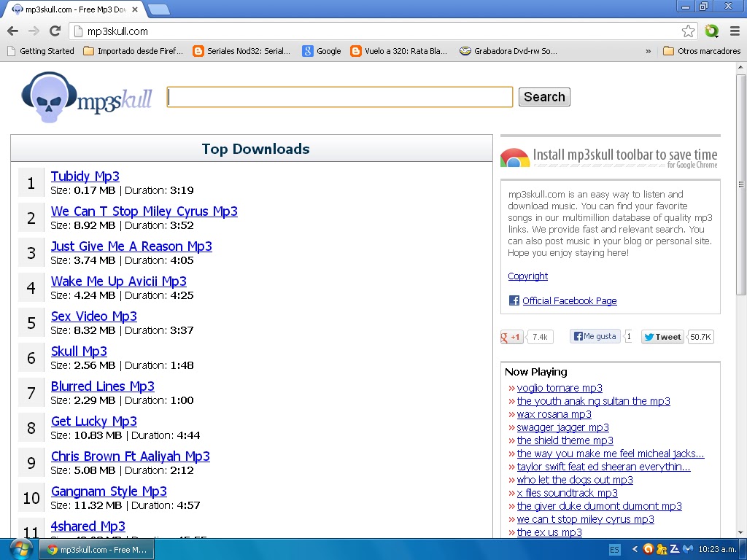Open the youth anak ng sultan mp3

(x=594, y=401)
